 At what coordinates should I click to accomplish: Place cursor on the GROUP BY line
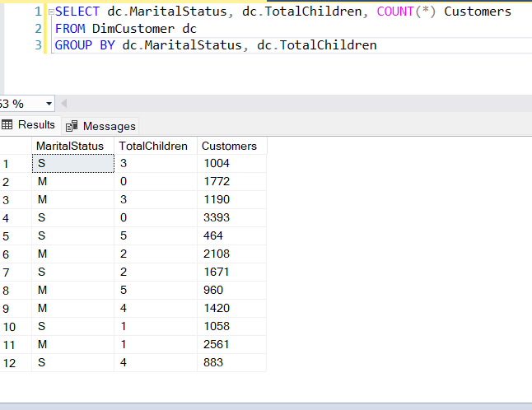(x=214, y=45)
